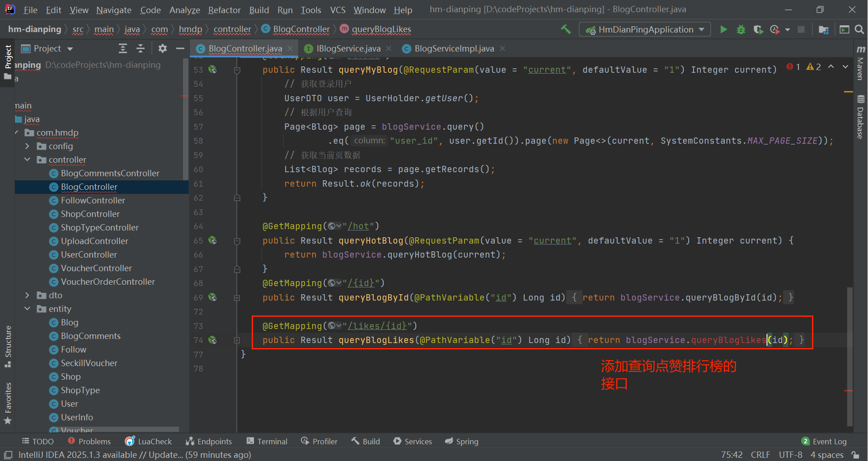Collapse all in Project tree
This screenshot has width=868, height=461.
141,48
